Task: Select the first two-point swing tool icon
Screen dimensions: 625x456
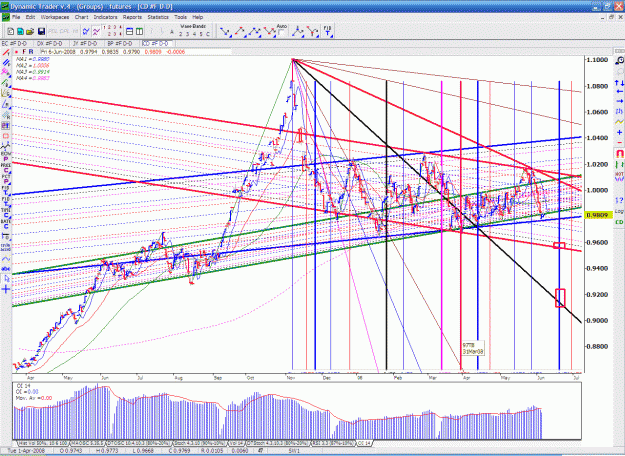Action: pos(226,31)
